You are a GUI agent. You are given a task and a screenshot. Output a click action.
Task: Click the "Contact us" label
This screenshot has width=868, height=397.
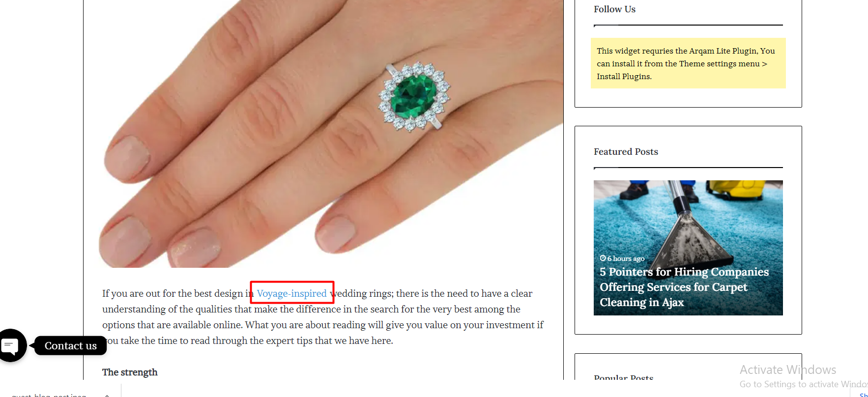coord(71,345)
